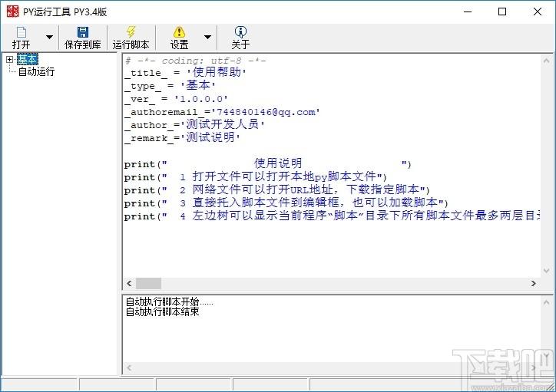Click the editor horizontal scrollbar thumb
The image size is (556, 392).
click(148, 283)
